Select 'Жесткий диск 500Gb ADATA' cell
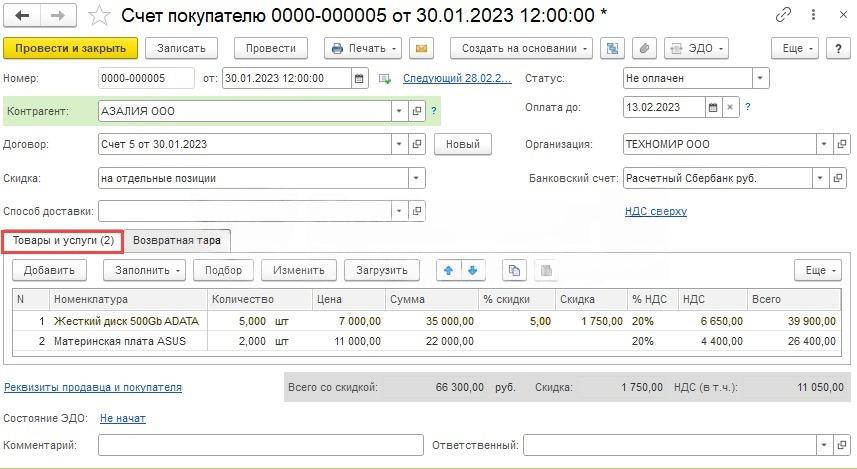The width and height of the screenshot is (857, 469). point(126,321)
